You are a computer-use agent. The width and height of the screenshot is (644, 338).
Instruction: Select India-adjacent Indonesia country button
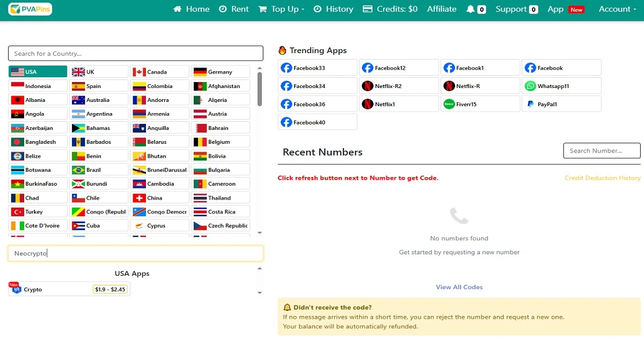point(38,86)
